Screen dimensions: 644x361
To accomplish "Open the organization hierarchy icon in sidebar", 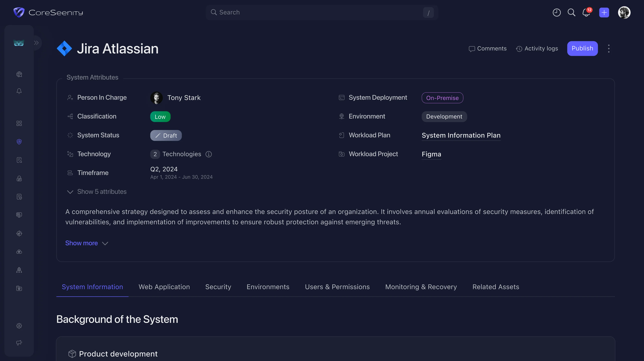I will [x=19, y=270].
